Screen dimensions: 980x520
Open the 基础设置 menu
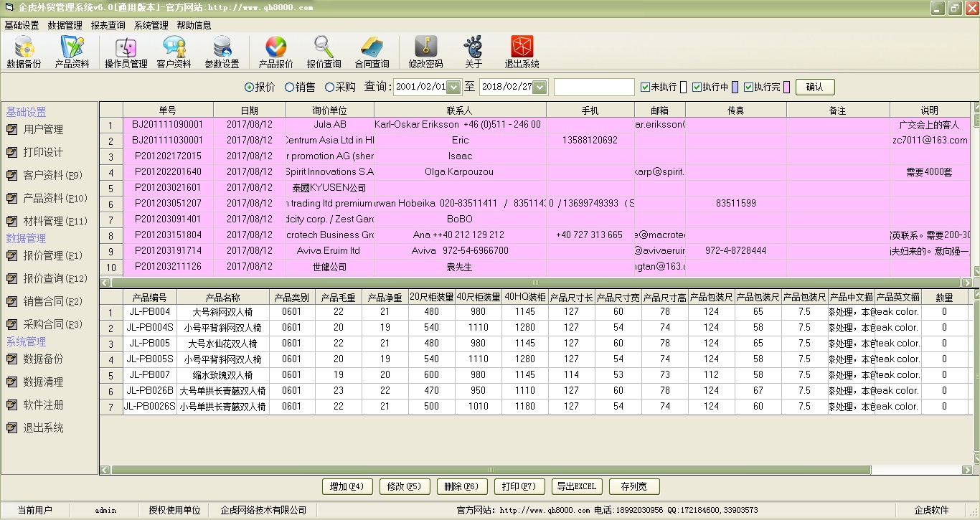22,25
